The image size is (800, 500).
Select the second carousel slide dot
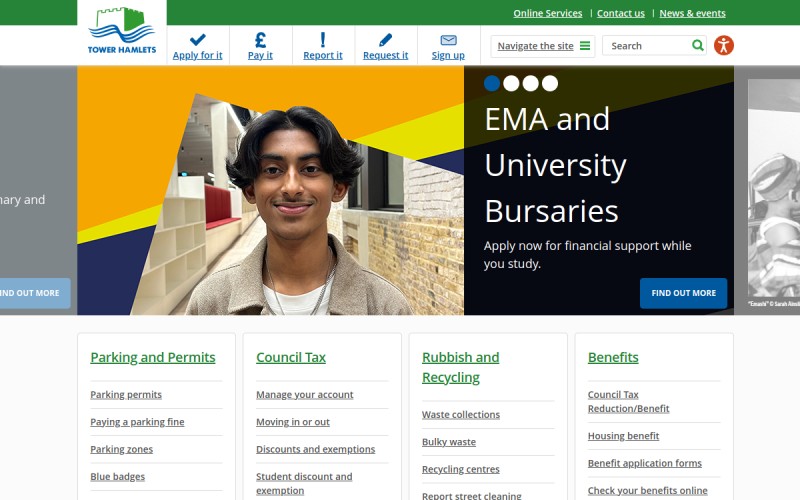[511, 83]
